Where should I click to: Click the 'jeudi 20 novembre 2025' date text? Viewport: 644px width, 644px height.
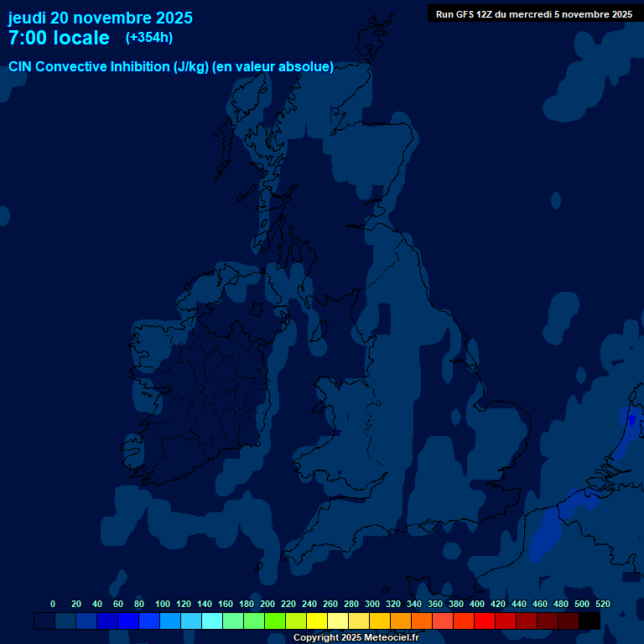pyautogui.click(x=101, y=18)
